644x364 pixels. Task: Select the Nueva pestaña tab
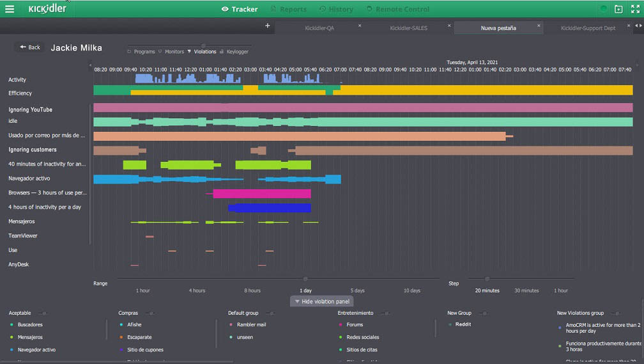click(498, 28)
